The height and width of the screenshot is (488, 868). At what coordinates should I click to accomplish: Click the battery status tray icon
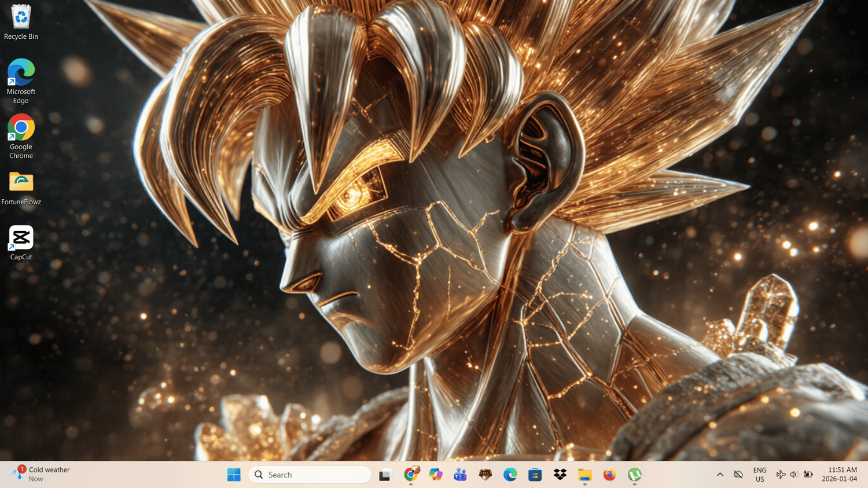(808, 475)
